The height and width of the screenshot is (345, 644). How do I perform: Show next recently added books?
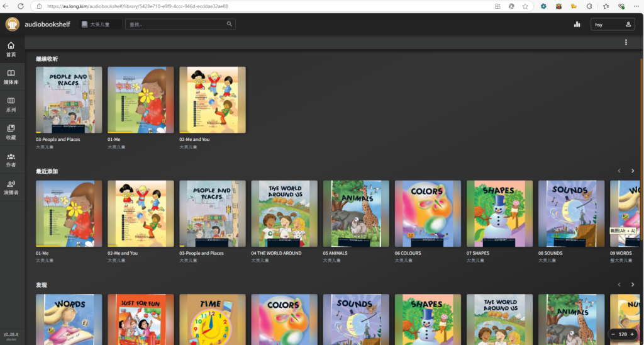(633, 171)
